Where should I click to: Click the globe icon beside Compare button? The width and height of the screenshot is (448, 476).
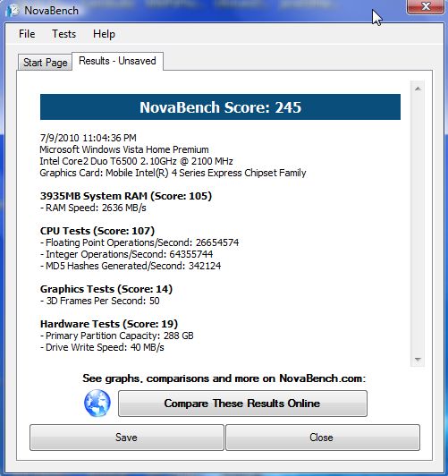coord(97,403)
